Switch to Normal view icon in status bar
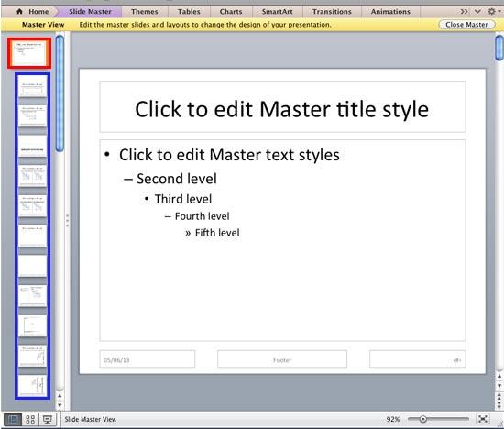 13,419
